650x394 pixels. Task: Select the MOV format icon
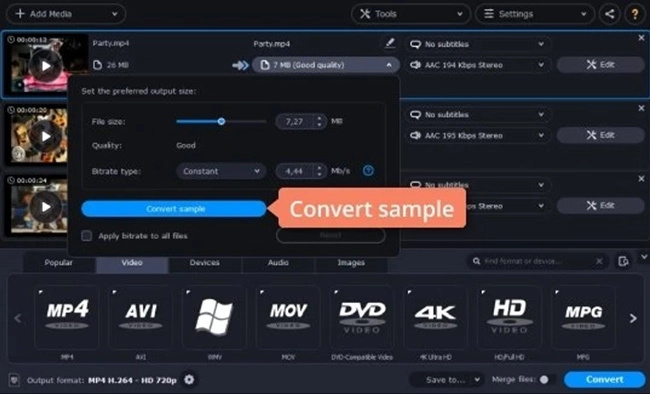point(288,317)
